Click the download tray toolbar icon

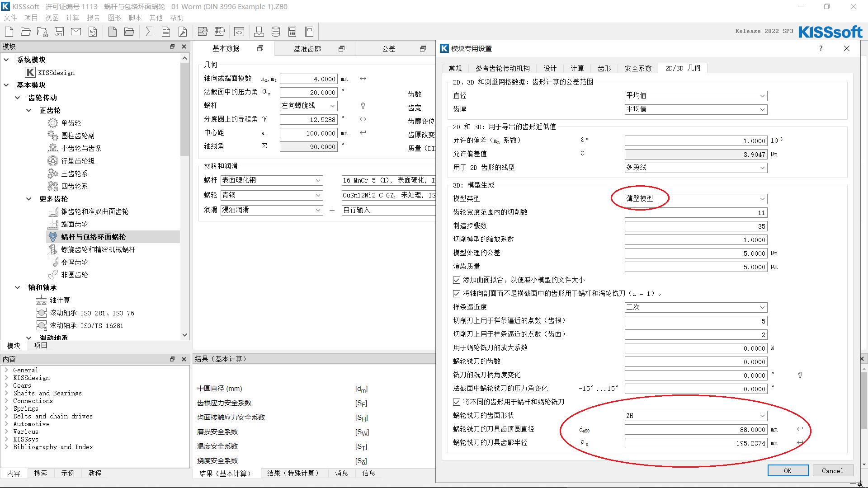click(259, 32)
